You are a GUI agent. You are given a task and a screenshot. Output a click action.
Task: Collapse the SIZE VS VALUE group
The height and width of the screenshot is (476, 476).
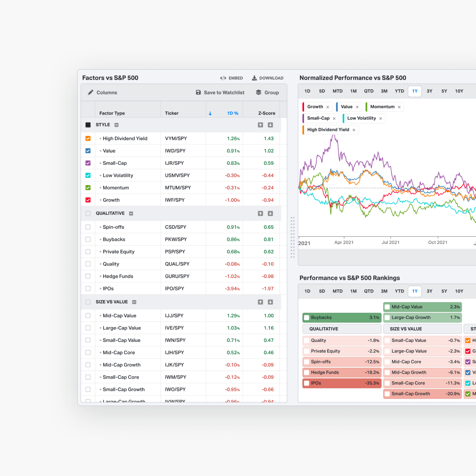click(134, 302)
